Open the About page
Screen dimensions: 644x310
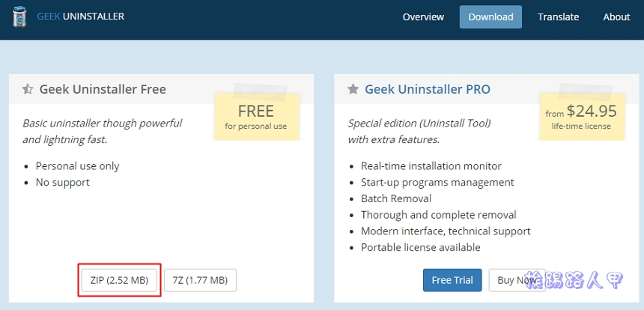(616, 17)
